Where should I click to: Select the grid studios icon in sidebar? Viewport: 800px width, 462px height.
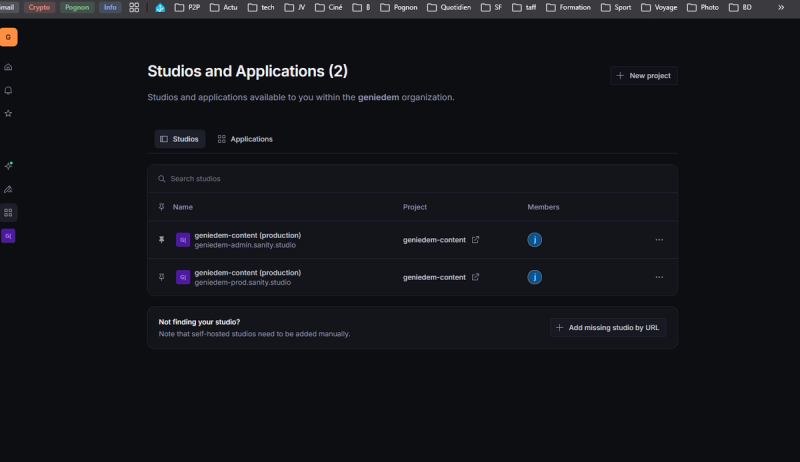pyautogui.click(x=8, y=213)
